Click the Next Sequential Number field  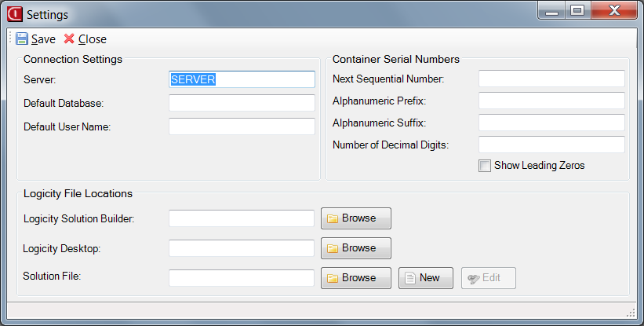(551, 79)
